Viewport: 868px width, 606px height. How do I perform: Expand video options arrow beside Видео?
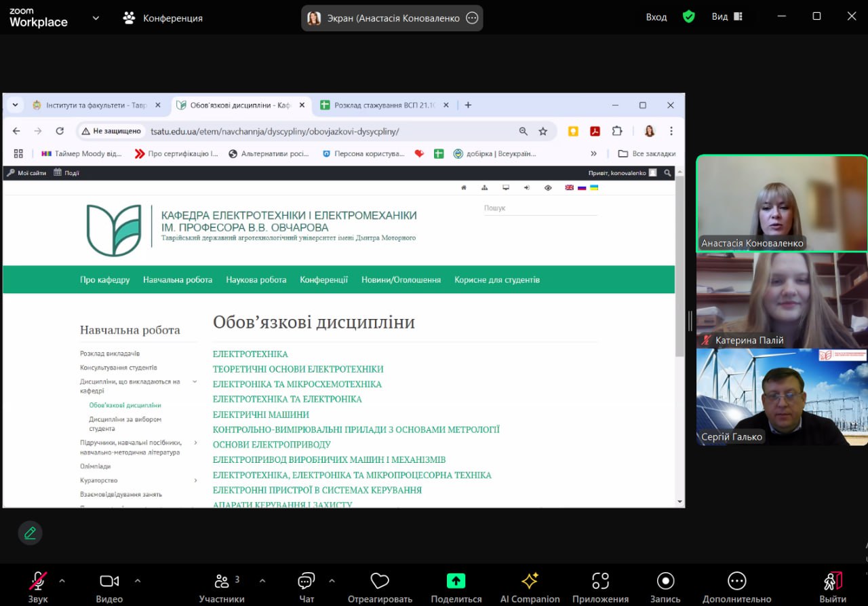pos(138,581)
